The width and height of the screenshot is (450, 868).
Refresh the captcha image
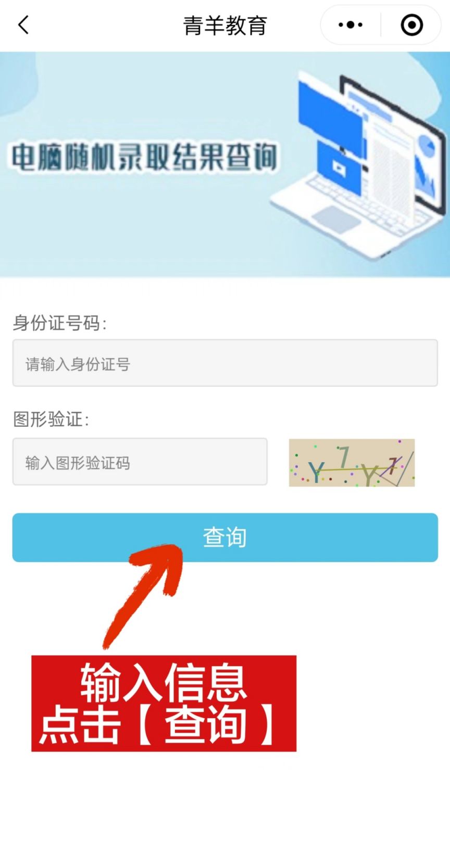pyautogui.click(x=352, y=463)
